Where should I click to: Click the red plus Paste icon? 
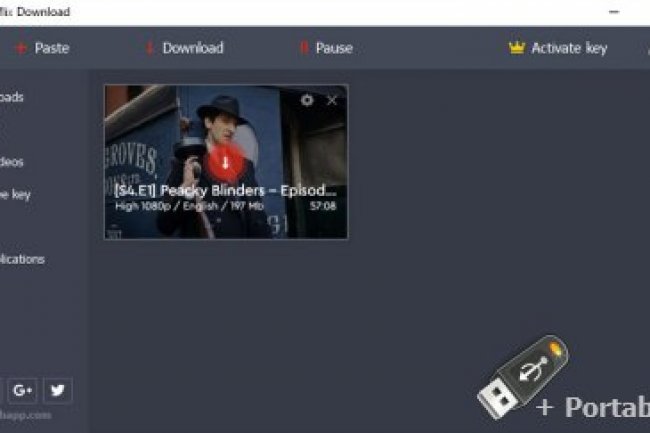pos(20,48)
